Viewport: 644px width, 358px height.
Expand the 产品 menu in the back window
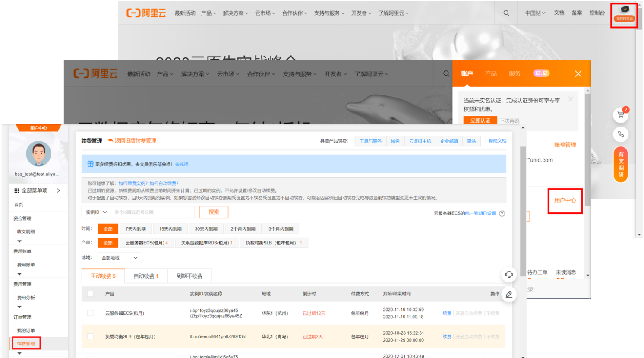208,13
